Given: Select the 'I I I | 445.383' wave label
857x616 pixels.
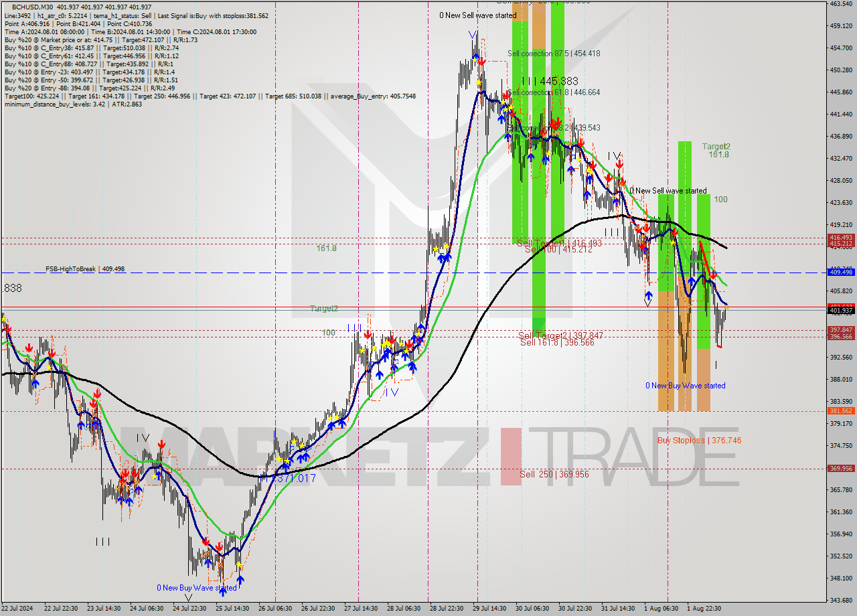Looking at the screenshot, I should [550, 81].
